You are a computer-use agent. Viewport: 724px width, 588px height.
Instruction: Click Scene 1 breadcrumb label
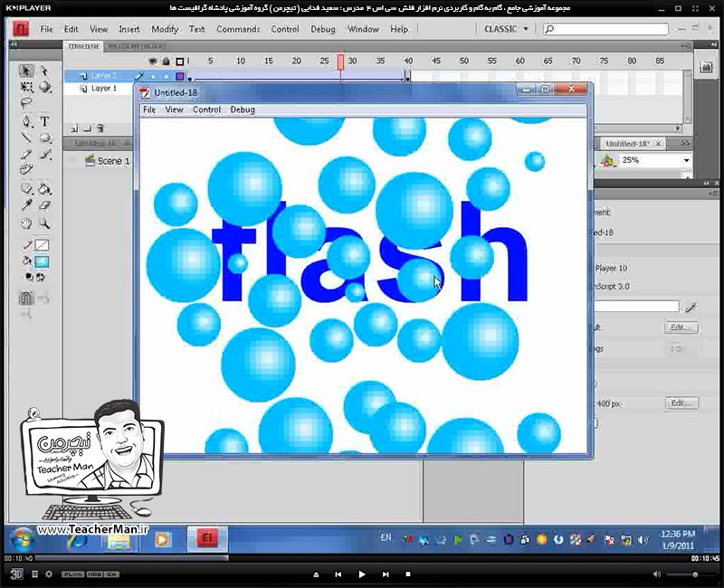[x=114, y=161]
